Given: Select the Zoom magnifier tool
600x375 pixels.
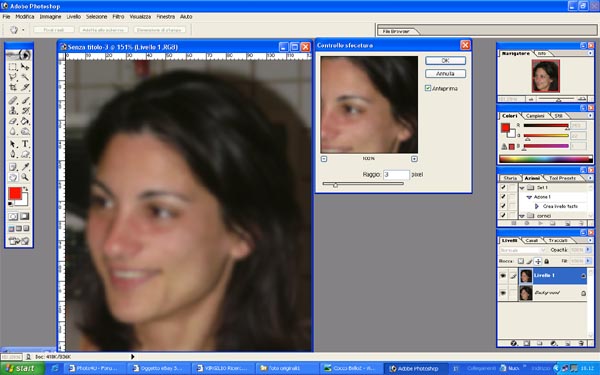Looking at the screenshot, I should pyautogui.click(x=25, y=177).
